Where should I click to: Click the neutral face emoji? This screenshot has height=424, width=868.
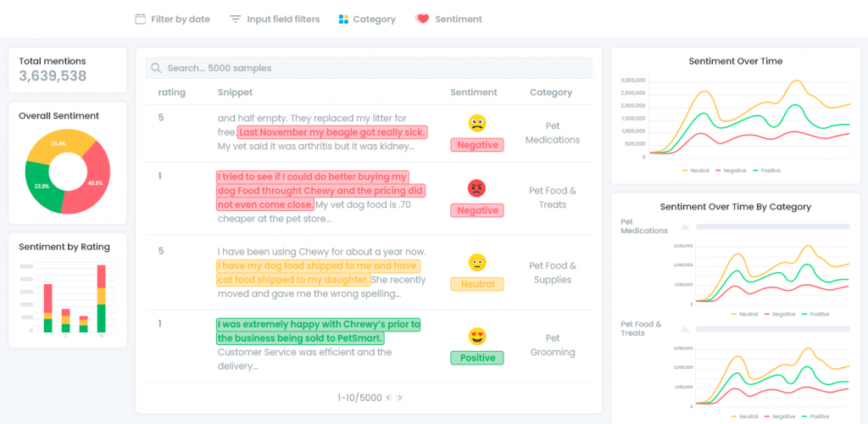coord(477,262)
